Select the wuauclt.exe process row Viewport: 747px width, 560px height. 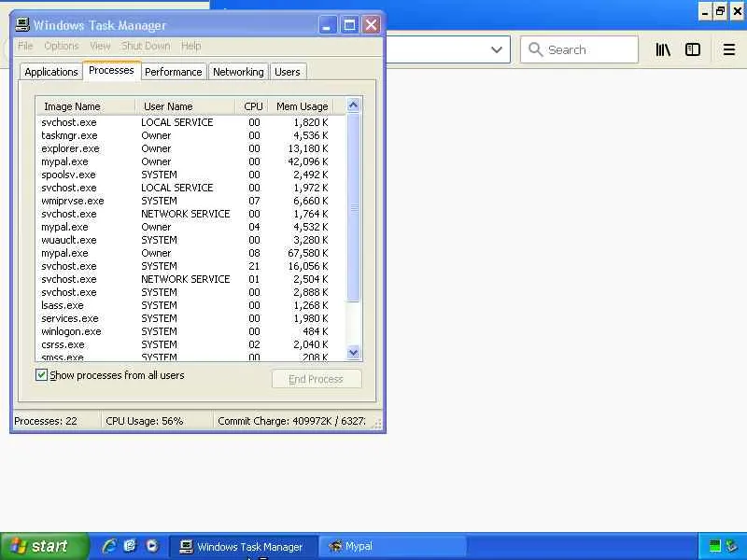point(190,240)
